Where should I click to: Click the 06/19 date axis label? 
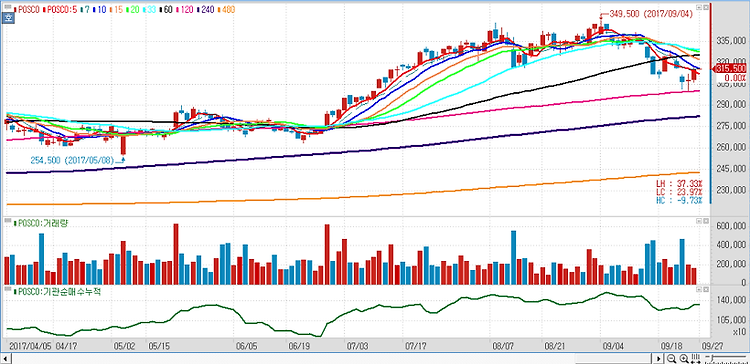tap(298, 345)
